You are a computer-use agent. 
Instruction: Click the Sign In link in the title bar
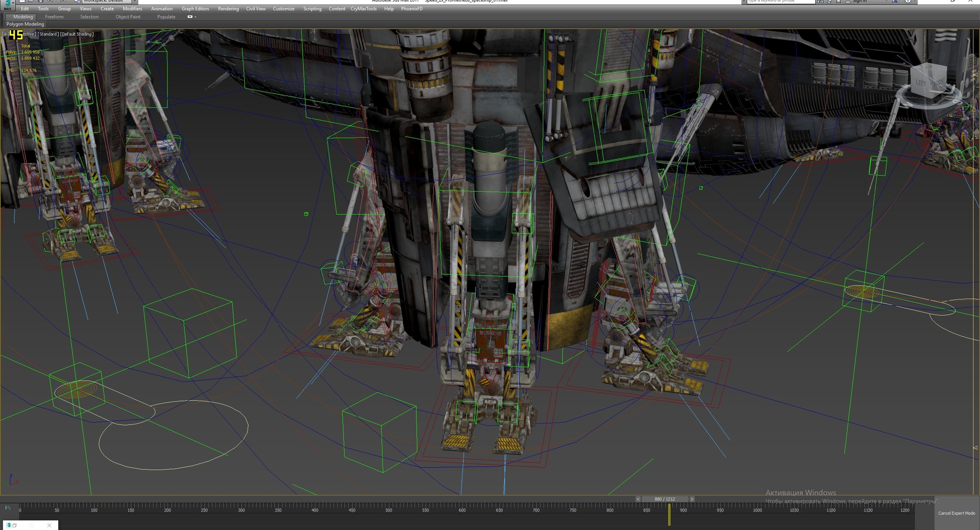click(860, 2)
